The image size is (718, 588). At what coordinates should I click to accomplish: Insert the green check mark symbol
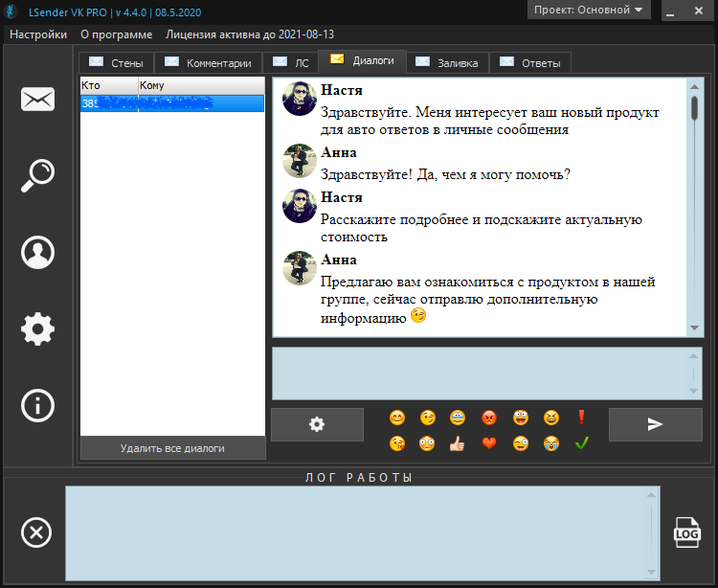point(581,442)
